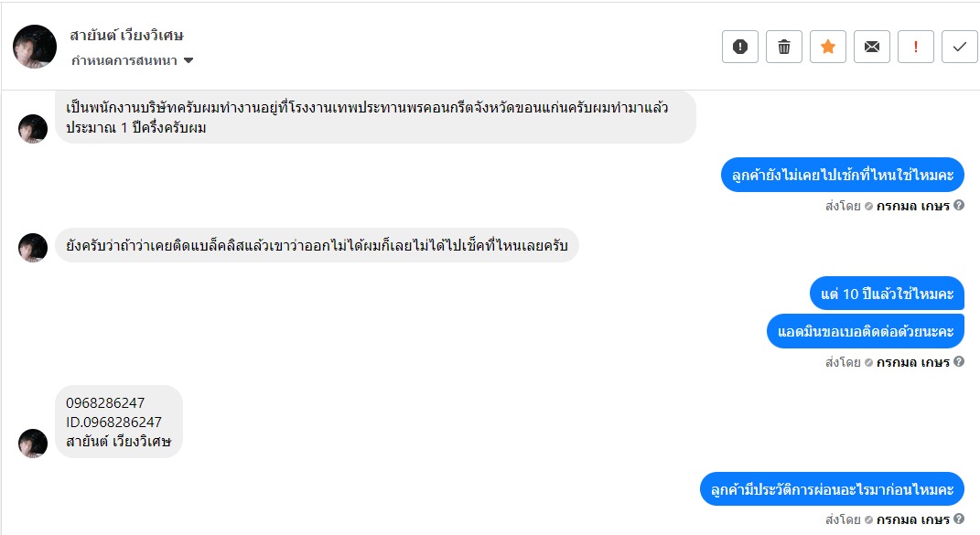Image resolution: width=980 pixels, height=535 pixels.
Task: Click help icon under last sent message
Action: tap(959, 519)
